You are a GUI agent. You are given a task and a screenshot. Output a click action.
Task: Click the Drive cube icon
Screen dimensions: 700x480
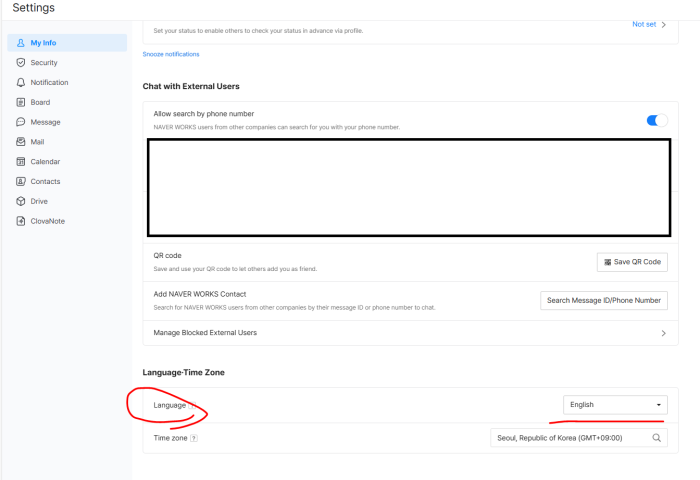(20, 201)
